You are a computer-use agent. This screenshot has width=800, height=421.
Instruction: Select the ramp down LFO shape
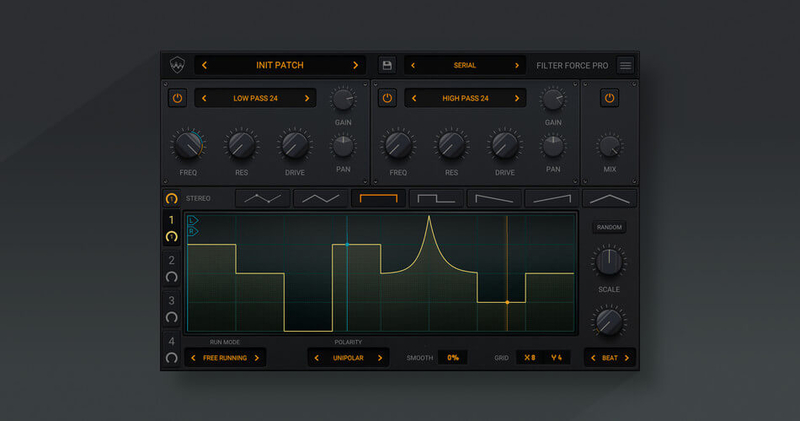pyautogui.click(x=494, y=198)
